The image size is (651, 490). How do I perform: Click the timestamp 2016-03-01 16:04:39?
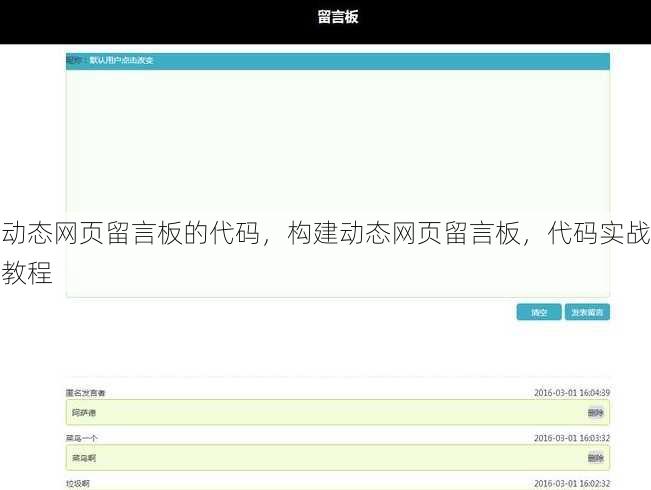[x=572, y=393]
